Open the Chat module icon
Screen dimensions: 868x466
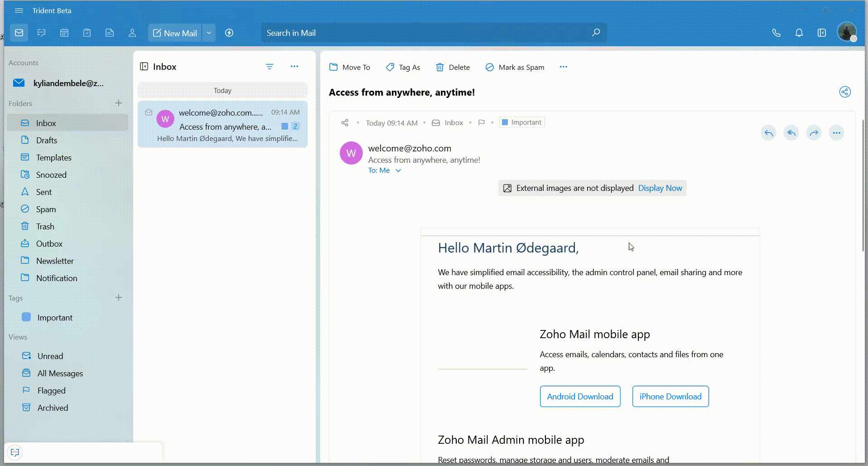(41, 33)
